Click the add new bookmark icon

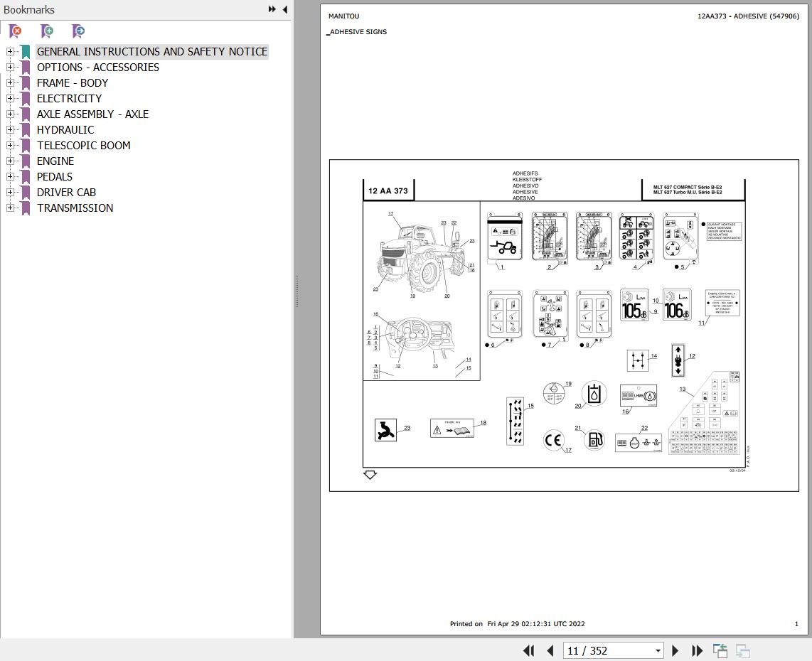pos(47,31)
